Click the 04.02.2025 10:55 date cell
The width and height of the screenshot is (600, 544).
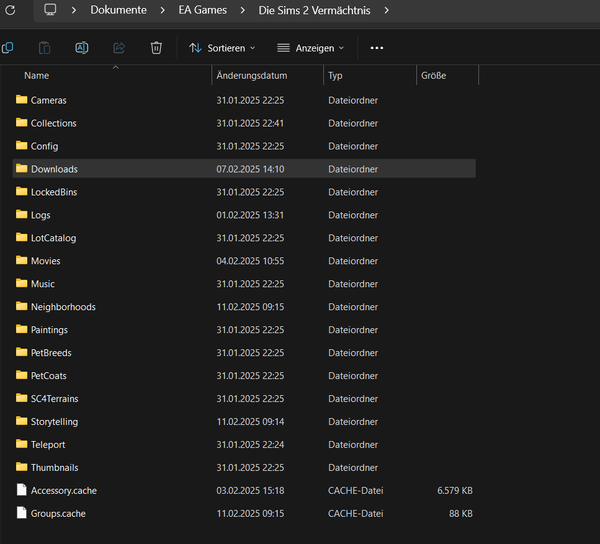coord(250,261)
